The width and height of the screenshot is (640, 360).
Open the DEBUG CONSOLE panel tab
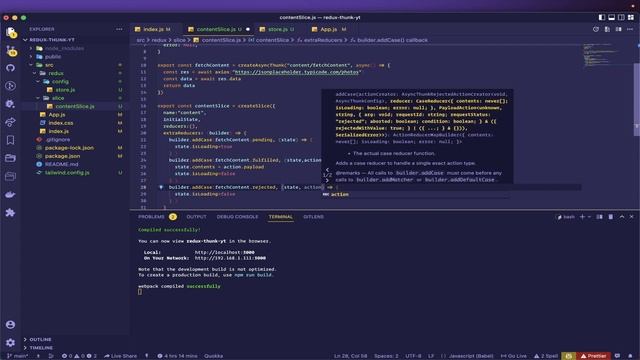coord(237,217)
